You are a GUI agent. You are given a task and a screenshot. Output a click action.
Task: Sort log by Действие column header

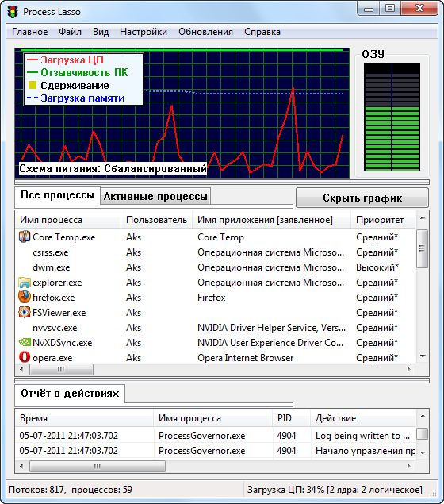click(x=363, y=418)
